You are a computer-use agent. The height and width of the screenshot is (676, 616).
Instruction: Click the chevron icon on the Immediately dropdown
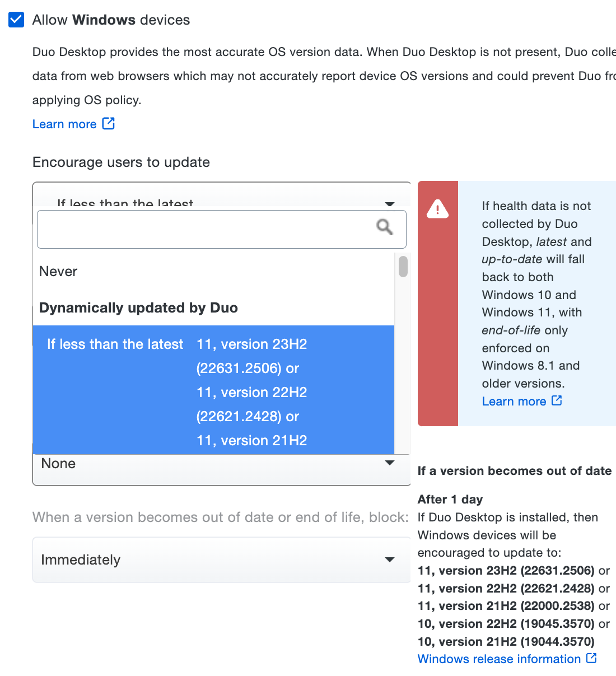(x=389, y=559)
